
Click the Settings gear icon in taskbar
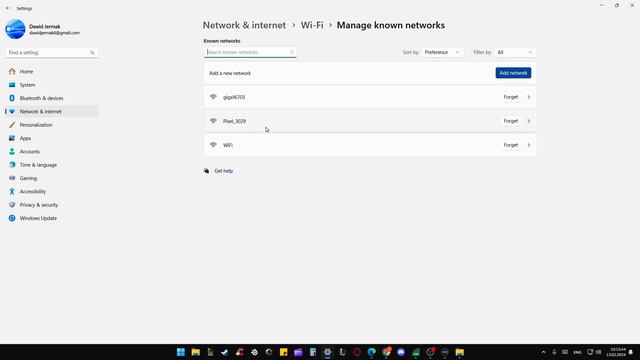pos(327,352)
